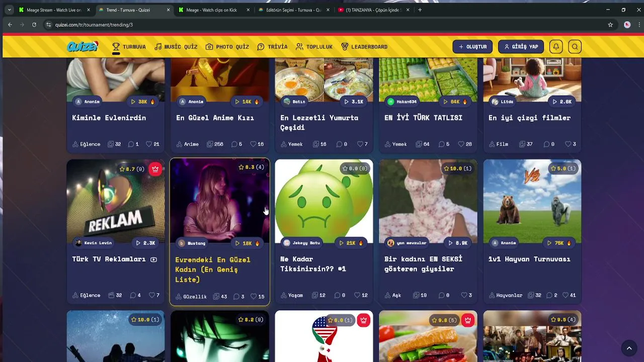Screen dimensions: 644x362
Task: Click crown badge on burger thumbnail card
Action: (x=468, y=320)
